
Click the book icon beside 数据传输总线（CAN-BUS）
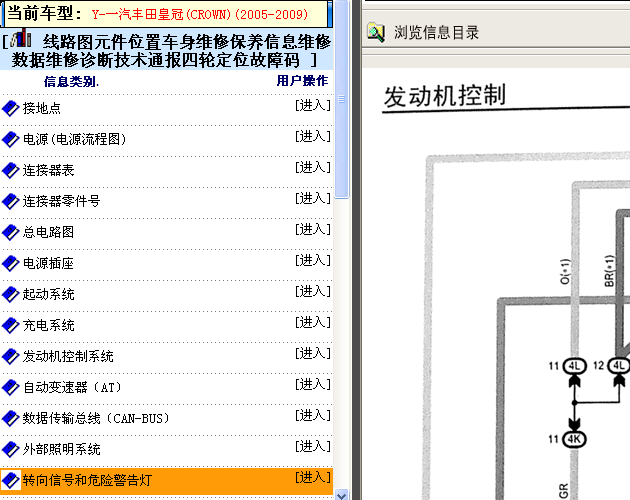pos(10,418)
